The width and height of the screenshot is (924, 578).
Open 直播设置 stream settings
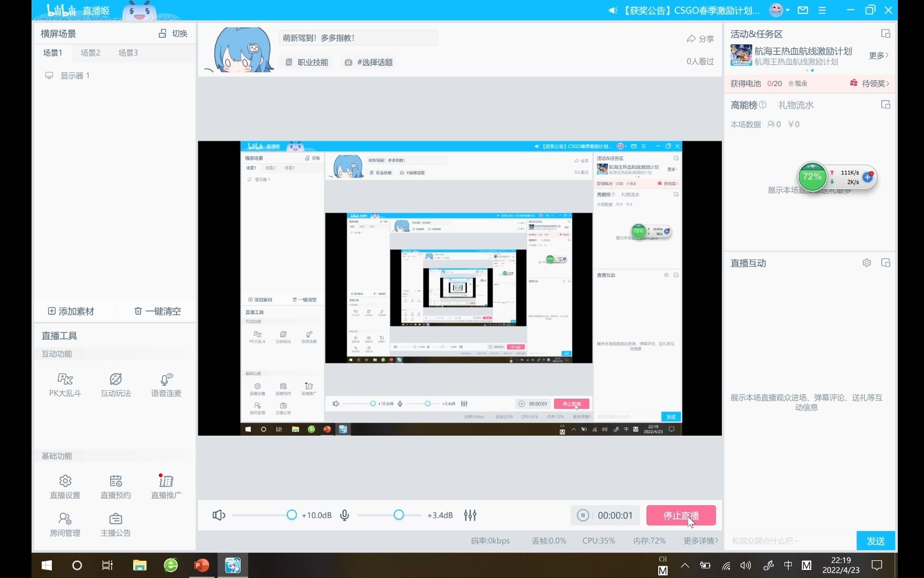tap(65, 487)
